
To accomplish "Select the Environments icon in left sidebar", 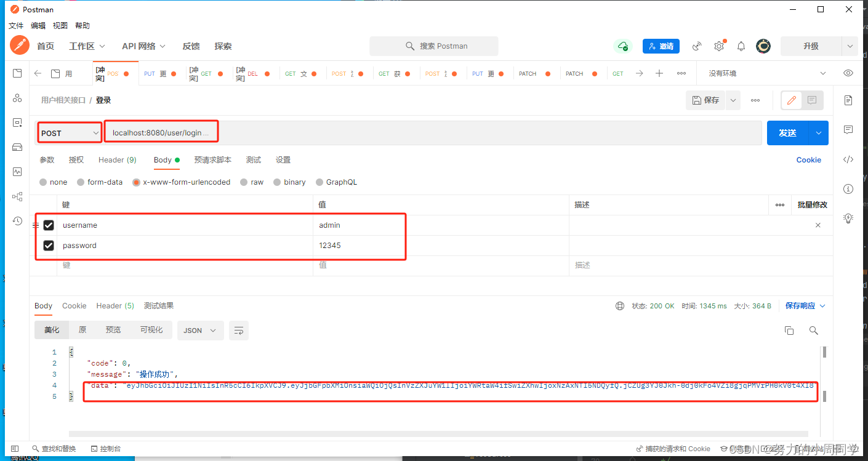I will [17, 147].
